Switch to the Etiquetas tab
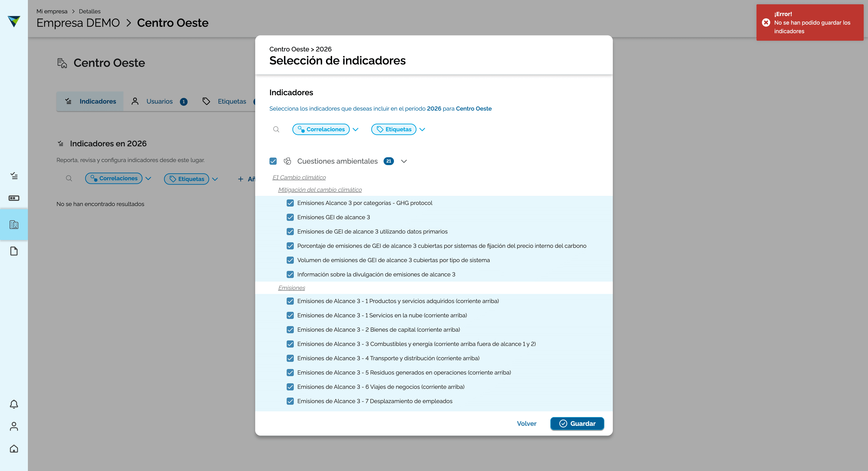 (x=225, y=101)
